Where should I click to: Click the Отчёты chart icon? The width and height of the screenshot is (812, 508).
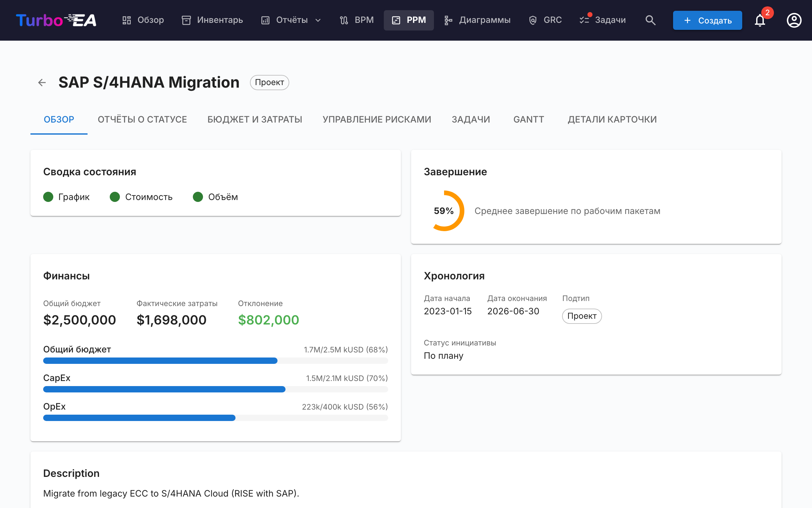tap(265, 20)
